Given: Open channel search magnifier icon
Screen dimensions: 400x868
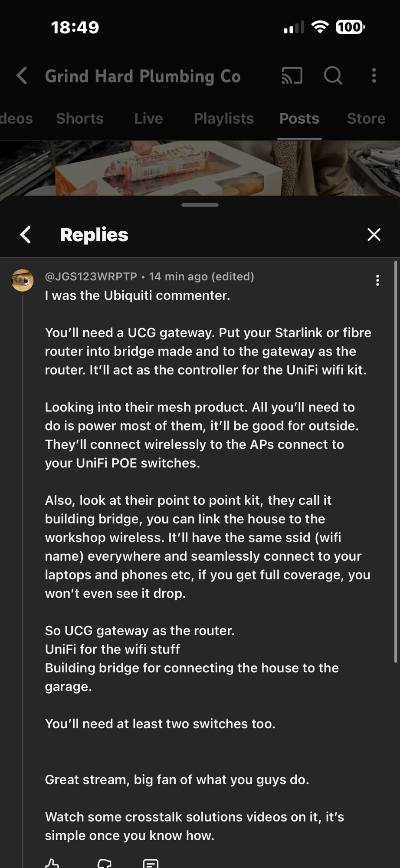Looking at the screenshot, I should pyautogui.click(x=333, y=76).
